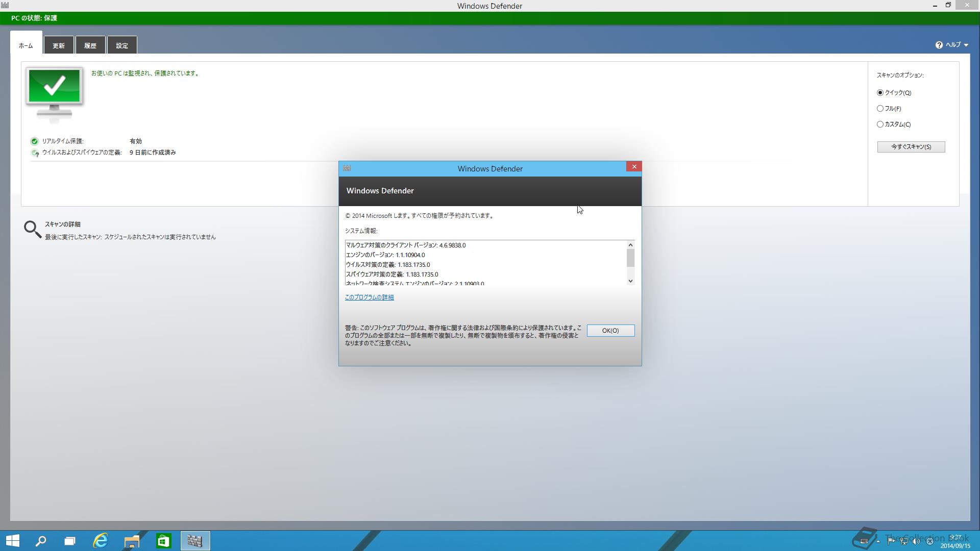
Task: Click the help question mark icon
Action: pos(939,45)
